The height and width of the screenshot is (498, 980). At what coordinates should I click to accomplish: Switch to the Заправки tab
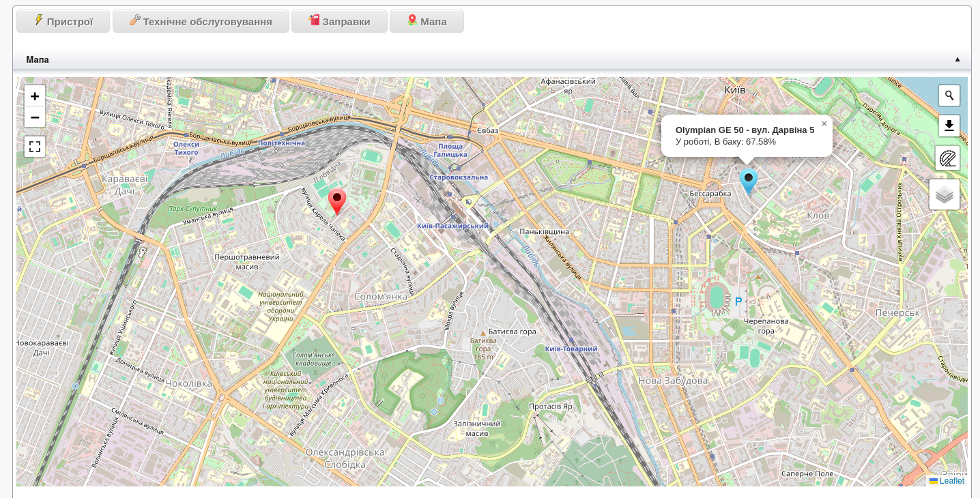pos(339,21)
